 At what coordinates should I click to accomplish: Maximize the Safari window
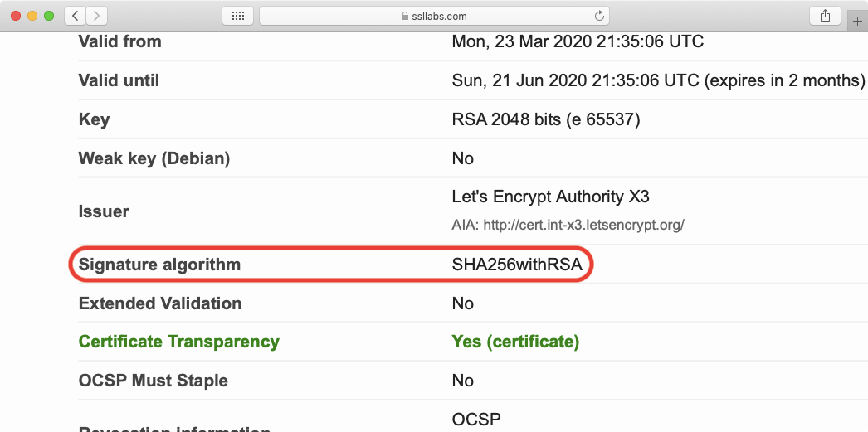coord(49,16)
